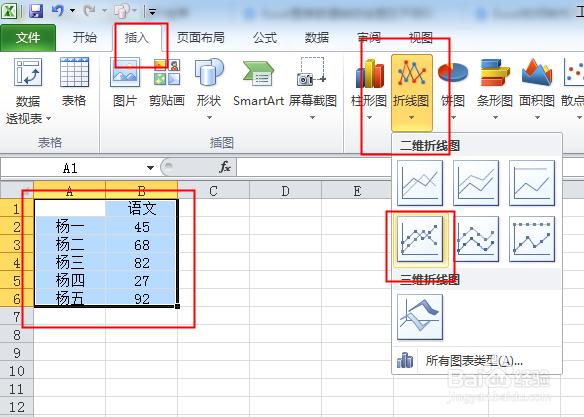Select row 8 header
This screenshot has height=417, width=584.
coord(16,335)
